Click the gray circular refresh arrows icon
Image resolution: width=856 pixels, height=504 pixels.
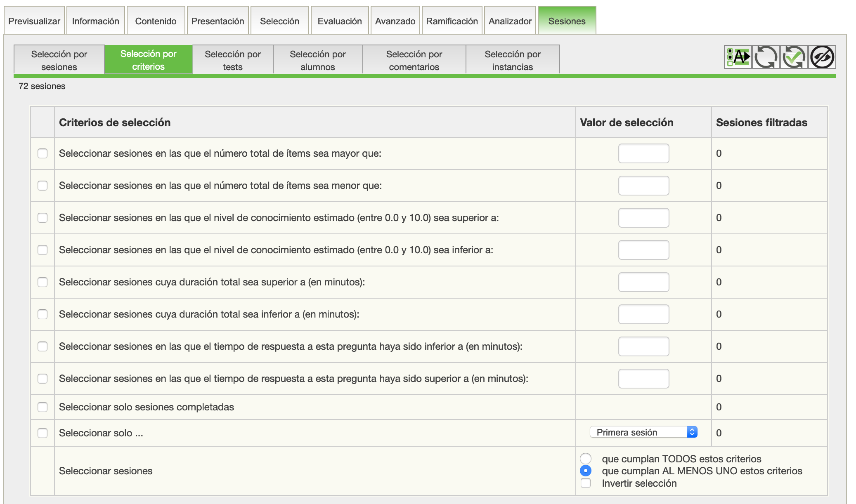(766, 57)
